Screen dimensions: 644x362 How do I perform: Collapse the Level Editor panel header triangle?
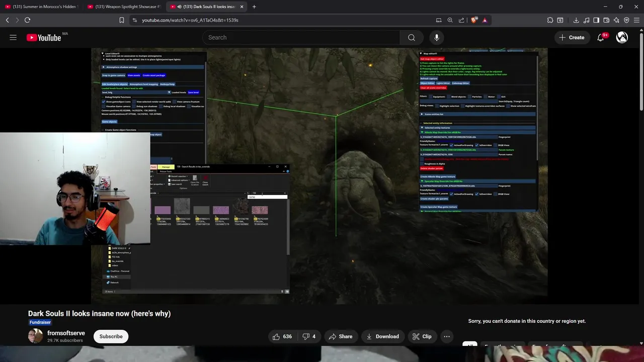click(x=103, y=53)
